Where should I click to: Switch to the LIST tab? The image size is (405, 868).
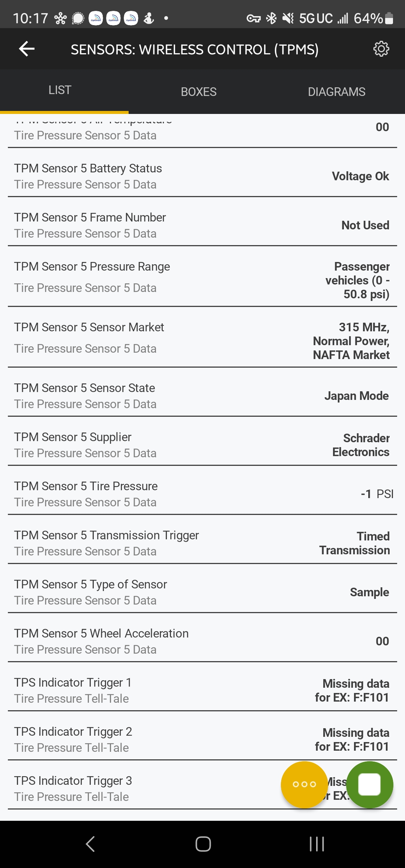60,90
